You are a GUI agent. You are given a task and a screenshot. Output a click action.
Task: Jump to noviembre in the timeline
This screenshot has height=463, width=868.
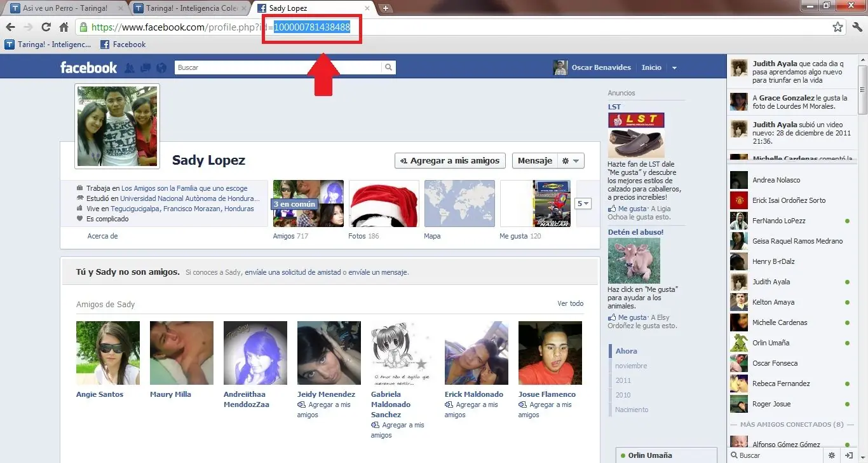631,366
